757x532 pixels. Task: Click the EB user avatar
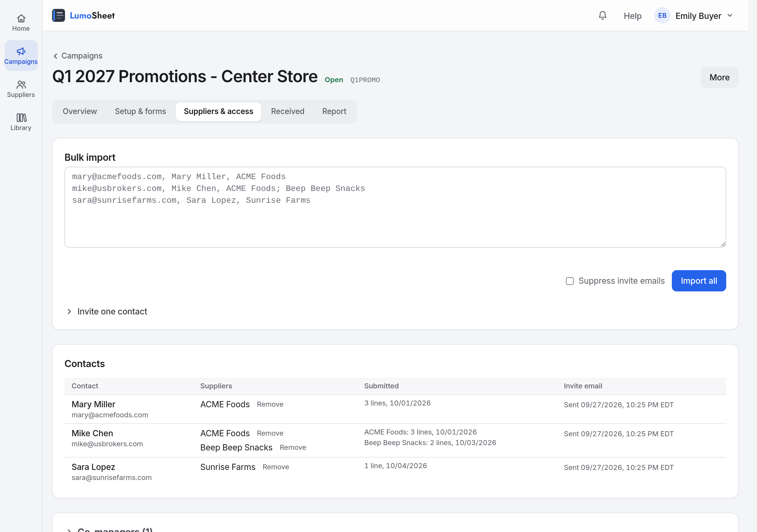click(662, 15)
